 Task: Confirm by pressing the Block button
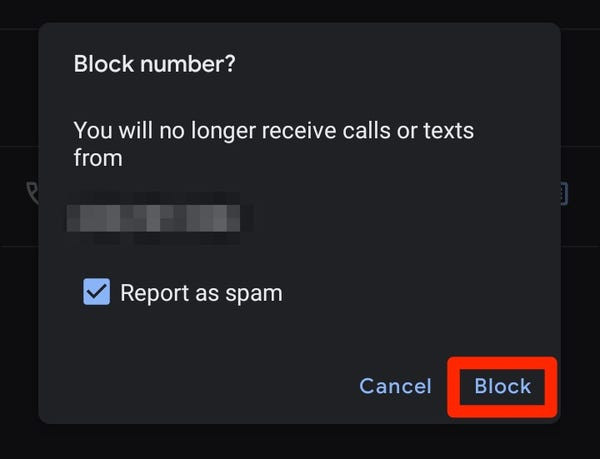(502, 386)
